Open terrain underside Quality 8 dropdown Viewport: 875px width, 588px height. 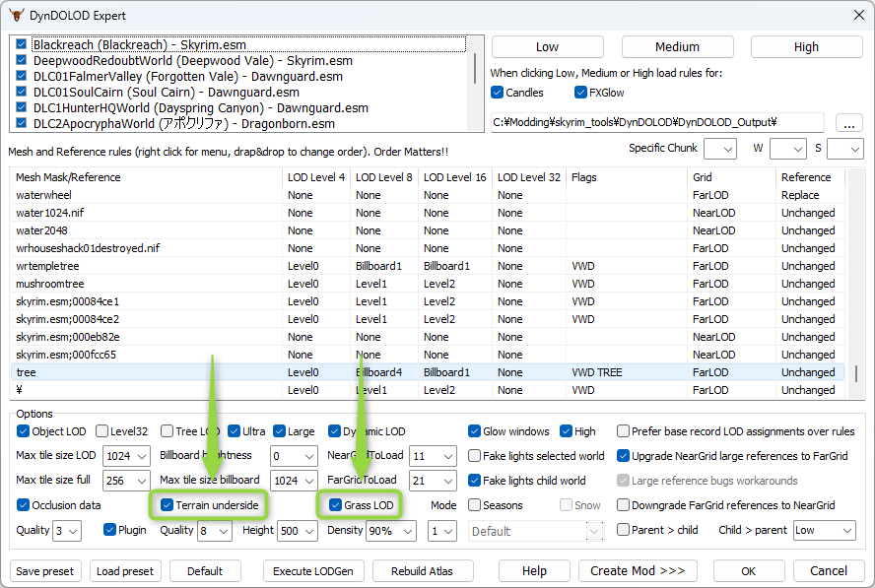point(215,531)
